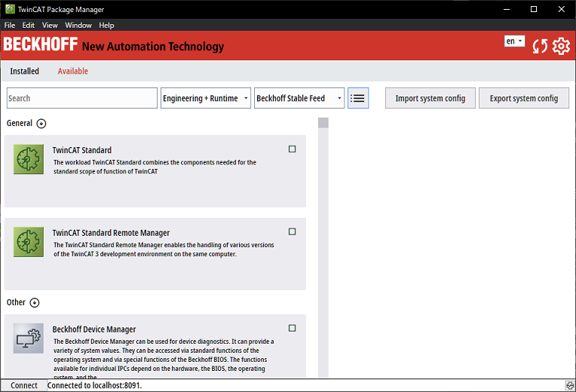The width and height of the screenshot is (576, 392).
Task: Click the Other section heading
Action: point(16,303)
